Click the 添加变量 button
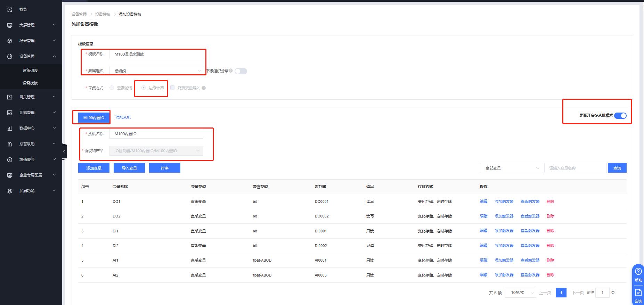 pos(94,168)
